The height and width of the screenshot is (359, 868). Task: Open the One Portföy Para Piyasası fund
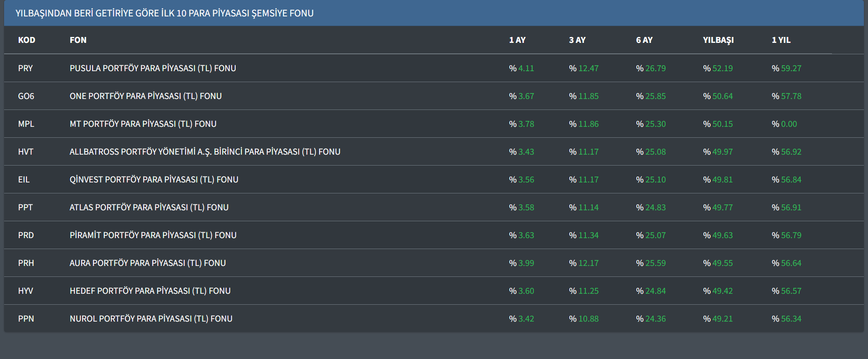[x=145, y=96]
